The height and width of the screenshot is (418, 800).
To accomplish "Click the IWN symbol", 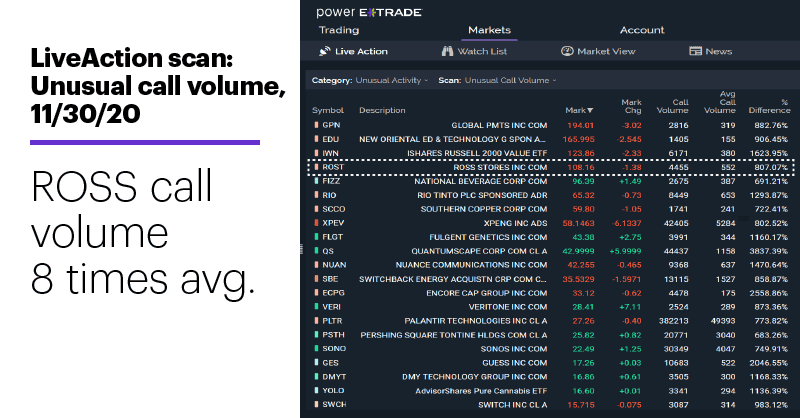I will click(331, 153).
